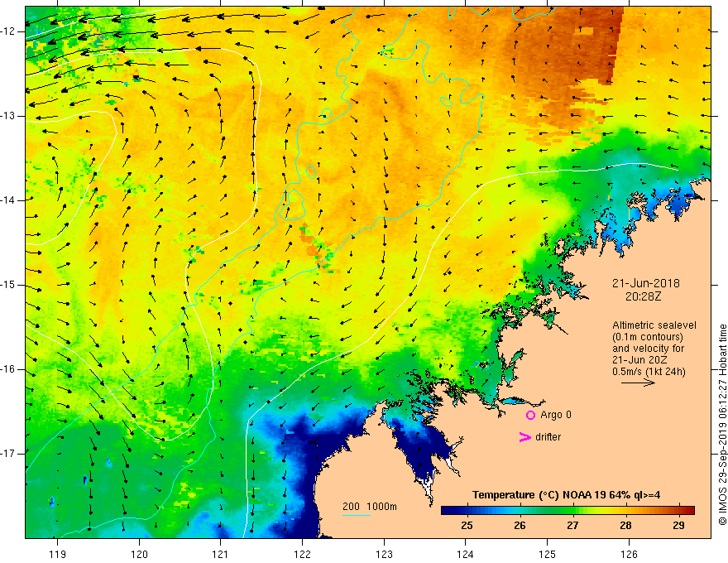The image size is (728, 563).
Task: Click the 'Temperature (°C) NOAA 19 64% ql>=4' title
Action: [x=566, y=495]
